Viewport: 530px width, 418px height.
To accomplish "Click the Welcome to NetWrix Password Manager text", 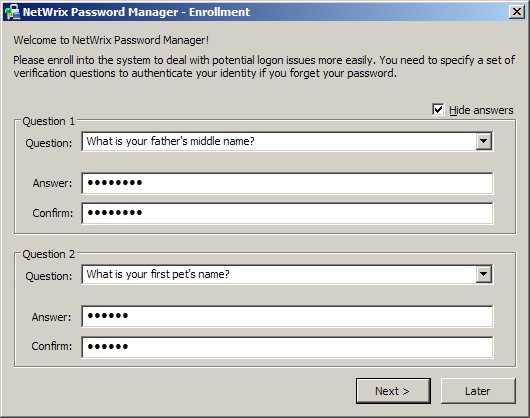I will coord(111,40).
